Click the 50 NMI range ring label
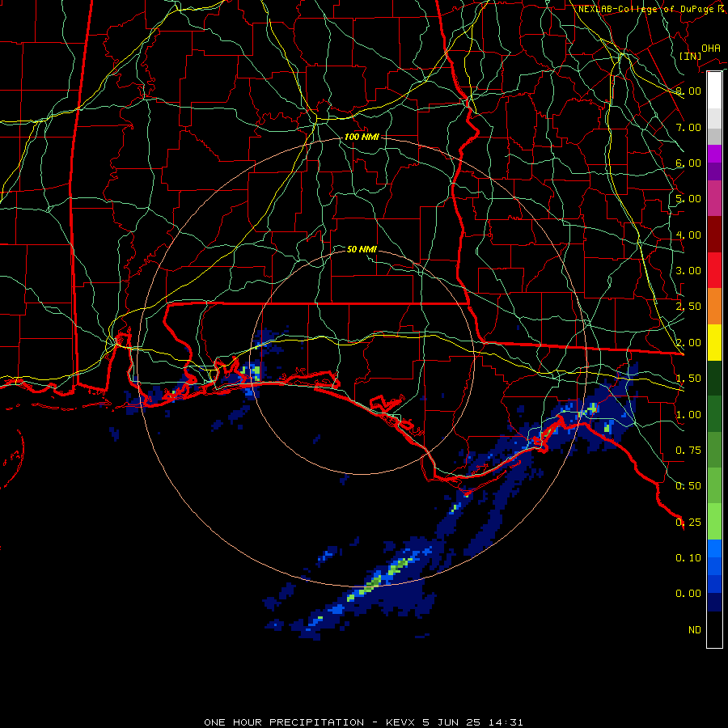Image resolution: width=728 pixels, height=728 pixels. coord(362,249)
